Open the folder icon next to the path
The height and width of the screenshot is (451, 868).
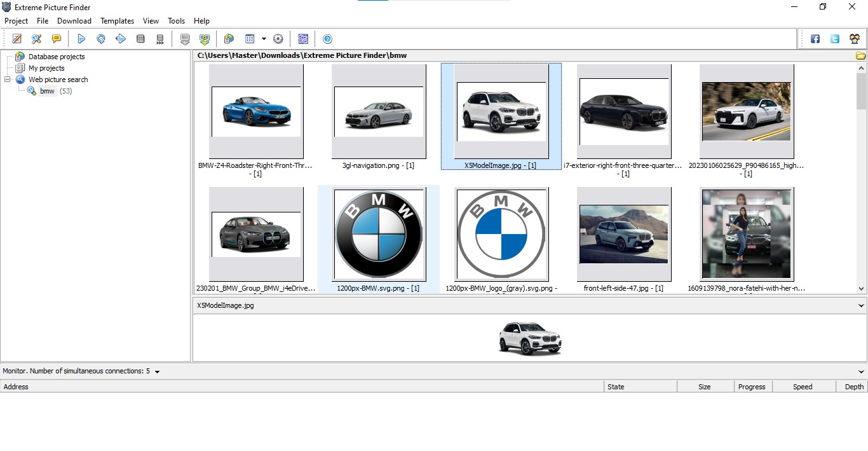pyautogui.click(x=860, y=55)
